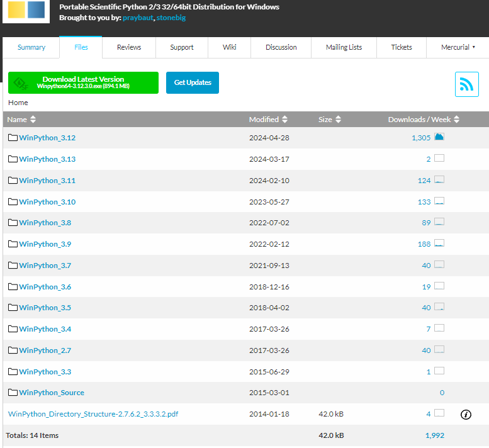The height and width of the screenshot is (448, 489).
Task: Click the folder icon beside WinPython_3.13
Action: (13, 159)
